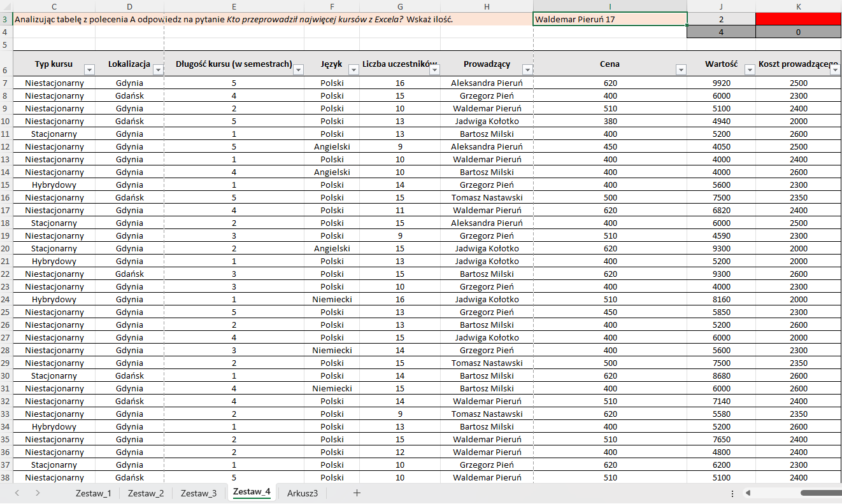This screenshot has height=504, width=842.
Task: Click the previous sheet navigation arrow
Action: [x=17, y=493]
